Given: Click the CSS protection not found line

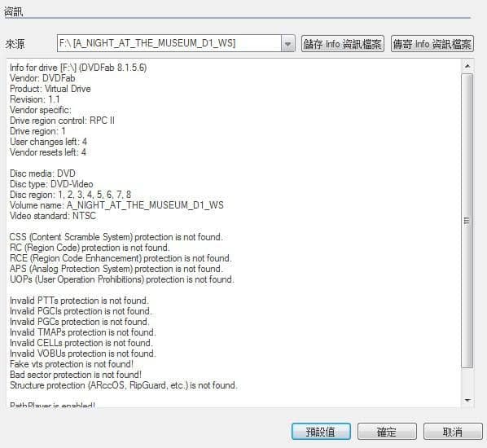Looking at the screenshot, I should coord(116,237).
